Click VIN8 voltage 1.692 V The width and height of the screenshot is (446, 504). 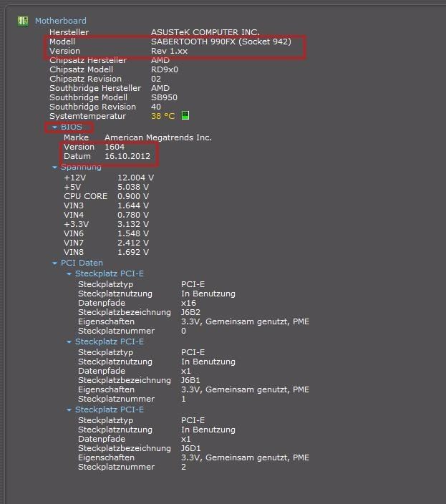pos(133,252)
